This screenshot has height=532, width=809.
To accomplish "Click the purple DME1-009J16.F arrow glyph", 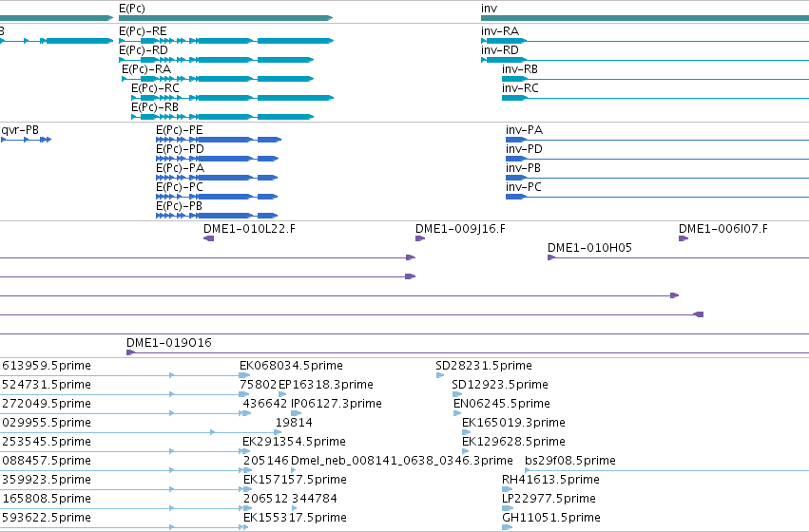I will tap(420, 238).
